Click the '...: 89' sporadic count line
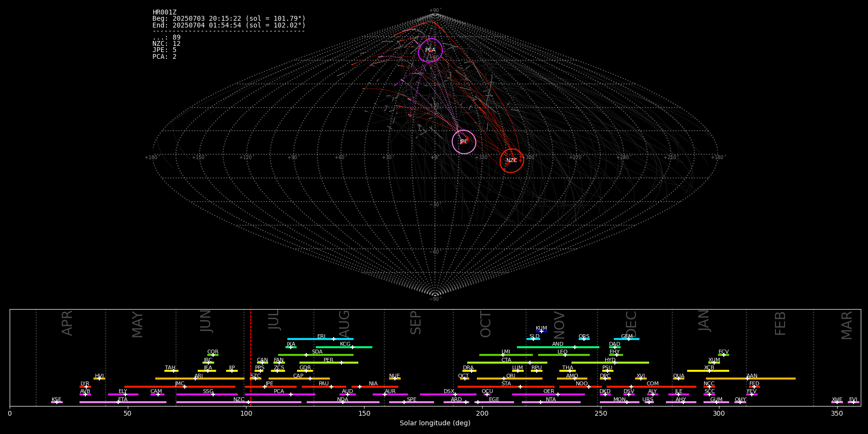The width and height of the screenshot is (868, 434). (166, 38)
